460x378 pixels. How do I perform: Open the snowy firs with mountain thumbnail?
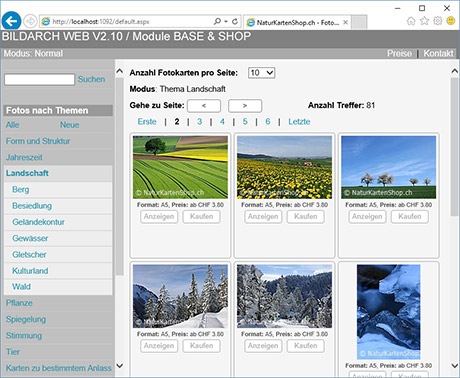pos(180,296)
